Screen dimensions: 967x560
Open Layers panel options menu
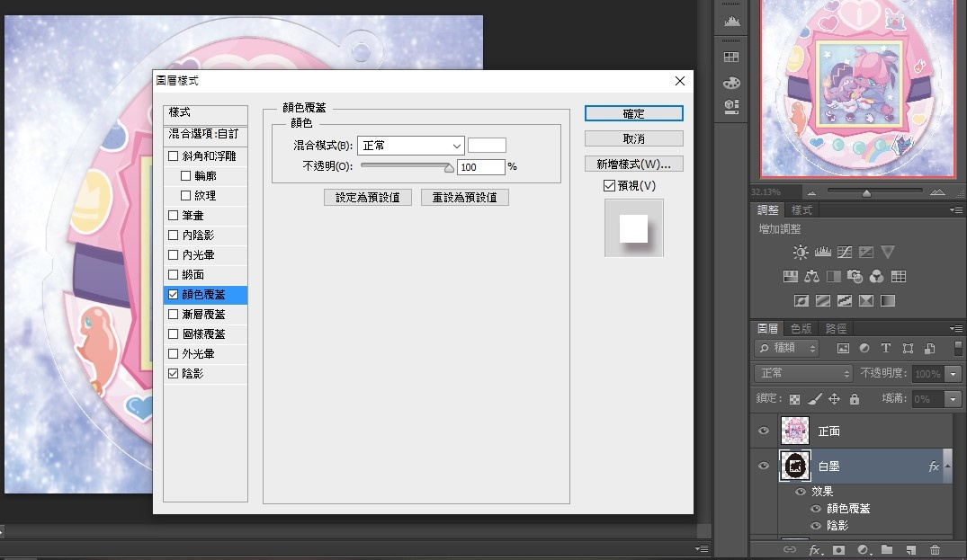pos(956,328)
